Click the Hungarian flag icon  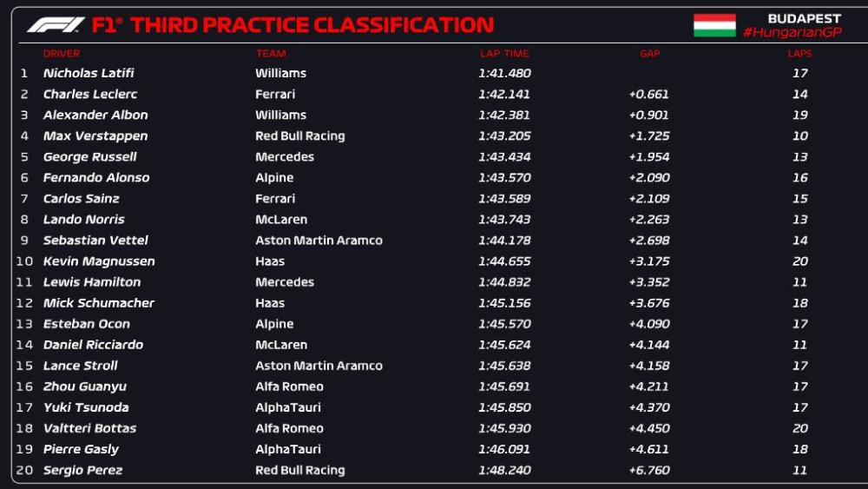pyautogui.click(x=714, y=25)
